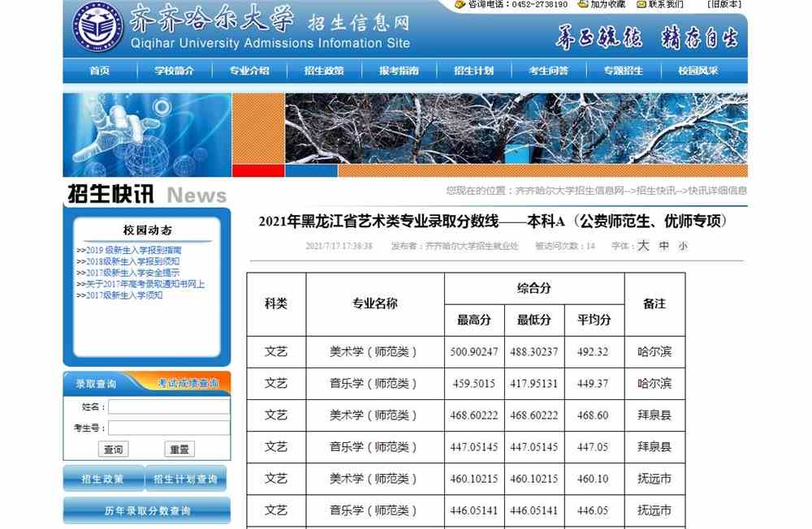The height and width of the screenshot is (529, 812).
Task: Switch to the 录取查询 tab
Action: (x=97, y=384)
